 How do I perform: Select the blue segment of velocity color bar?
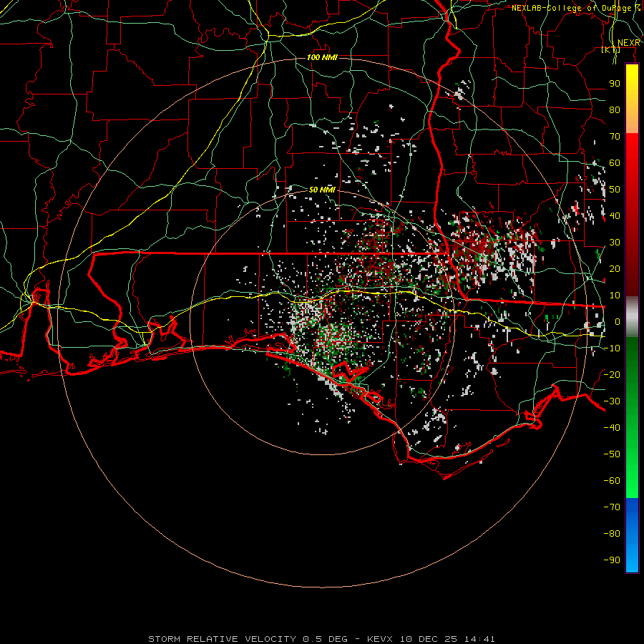point(632,535)
